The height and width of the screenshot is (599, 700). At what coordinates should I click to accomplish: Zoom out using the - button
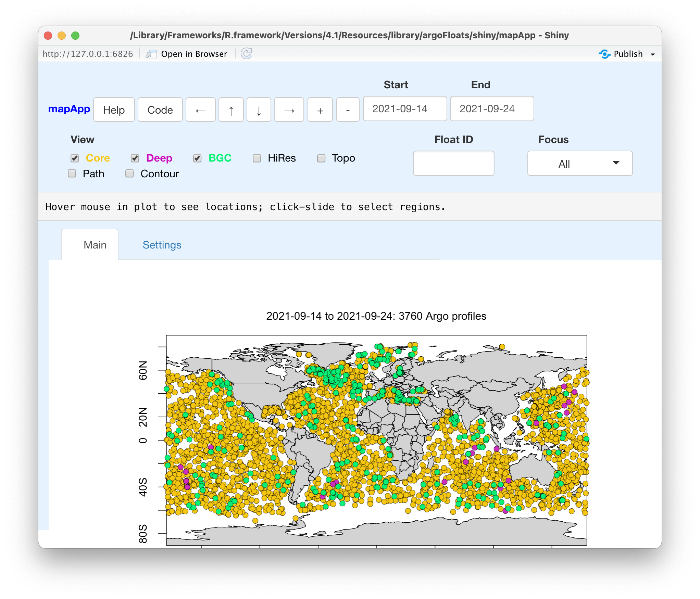tap(348, 110)
